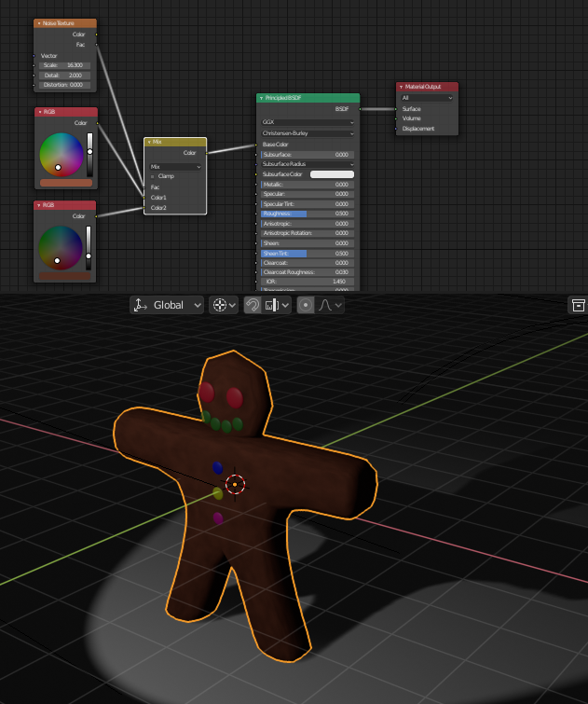Click the BSDF output socket
This screenshot has width=588, height=704.
pos(360,109)
